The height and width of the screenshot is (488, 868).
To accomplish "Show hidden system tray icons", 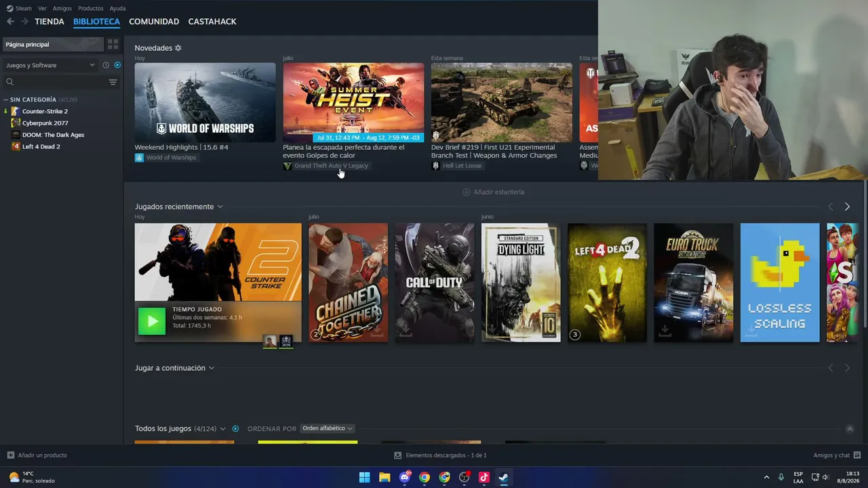I will 767,477.
